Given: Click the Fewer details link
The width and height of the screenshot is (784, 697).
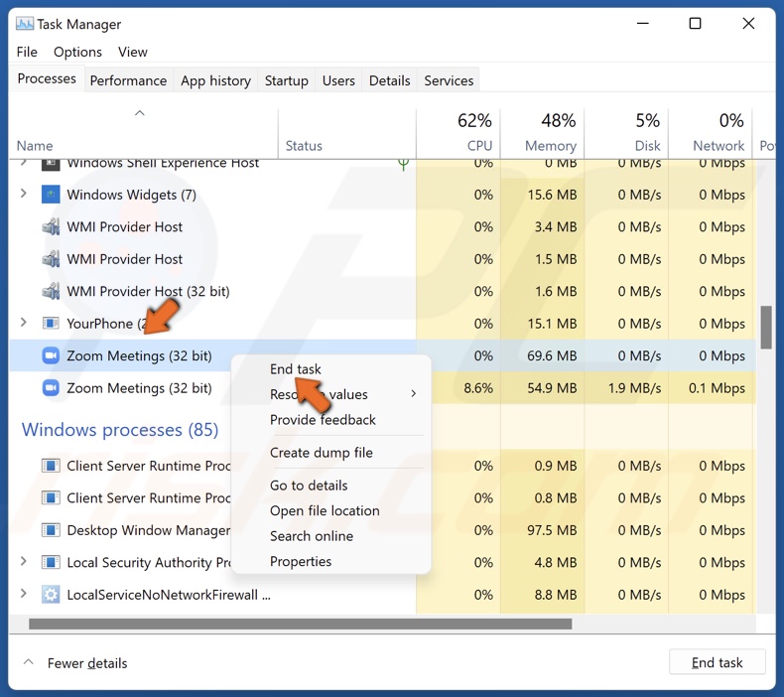Looking at the screenshot, I should point(87,663).
